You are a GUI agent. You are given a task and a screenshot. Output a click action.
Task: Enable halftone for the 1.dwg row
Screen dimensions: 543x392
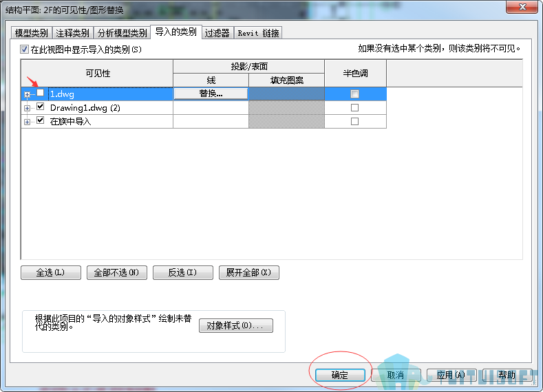click(x=354, y=94)
